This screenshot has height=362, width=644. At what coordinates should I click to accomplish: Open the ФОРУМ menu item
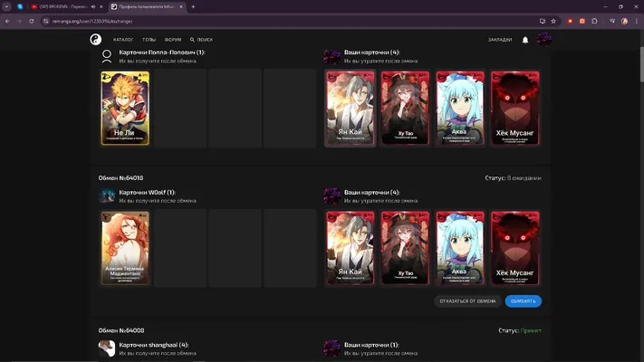coord(173,40)
